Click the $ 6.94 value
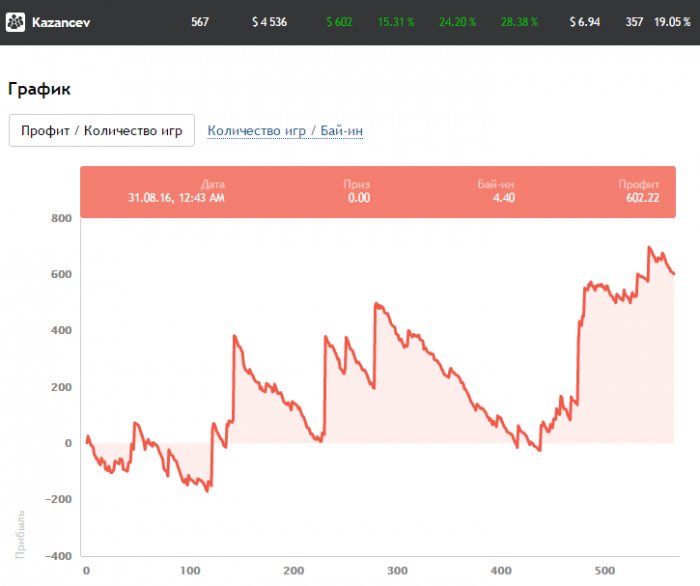The width and height of the screenshot is (700, 586). (584, 22)
